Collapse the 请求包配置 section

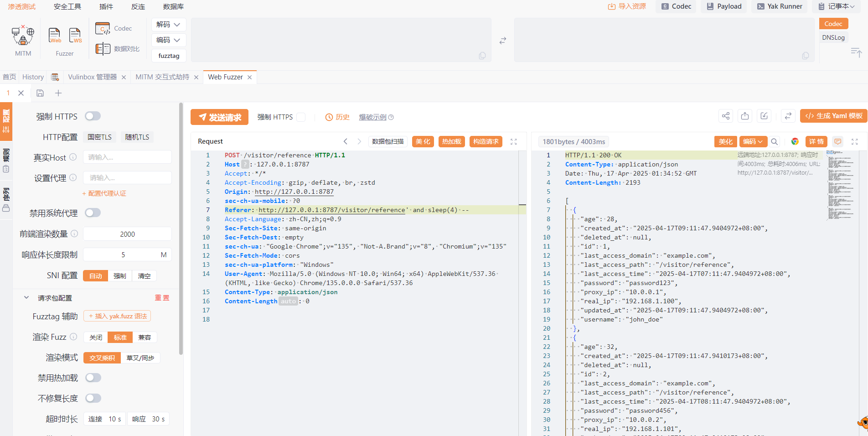click(26, 298)
